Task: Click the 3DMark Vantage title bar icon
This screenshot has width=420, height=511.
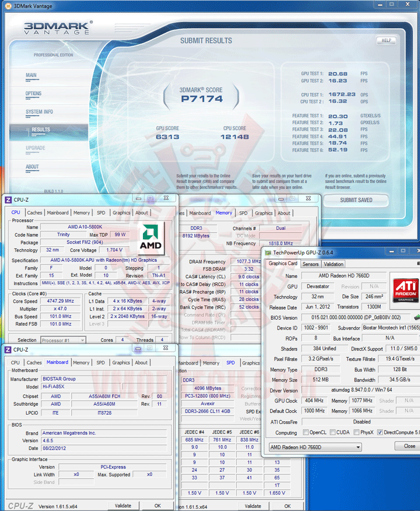Action: 8,6
